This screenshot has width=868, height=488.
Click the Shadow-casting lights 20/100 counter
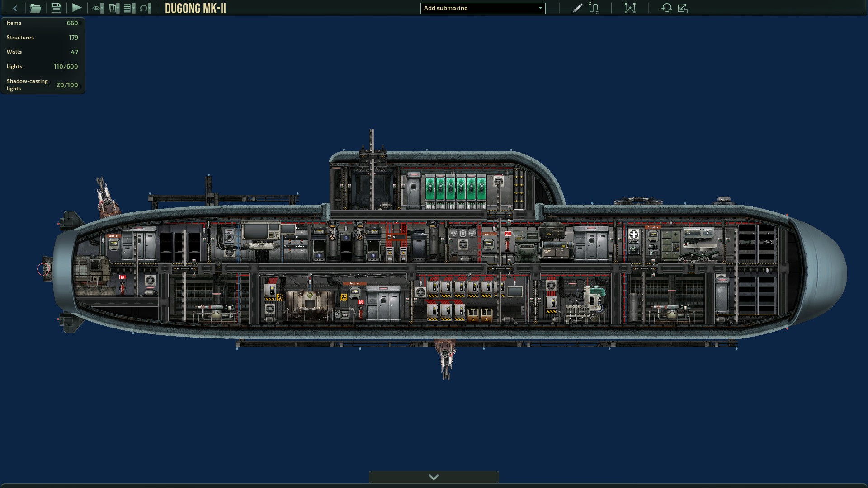click(x=42, y=85)
